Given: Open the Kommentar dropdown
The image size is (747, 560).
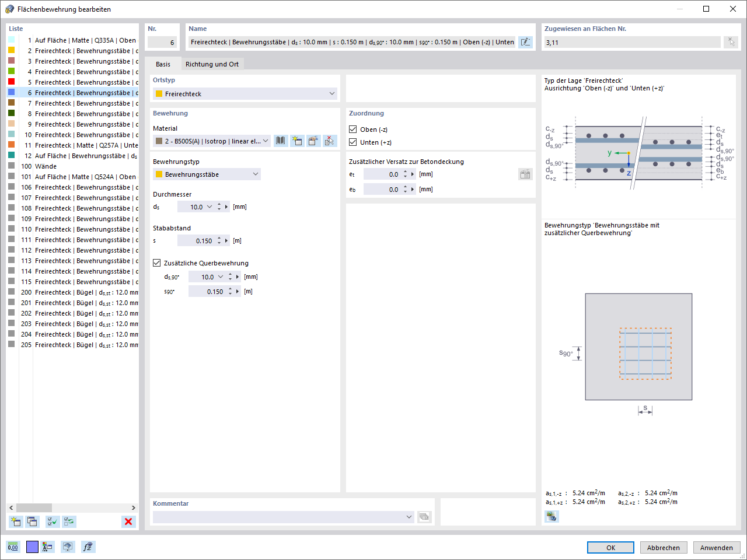Looking at the screenshot, I should pyautogui.click(x=409, y=517).
